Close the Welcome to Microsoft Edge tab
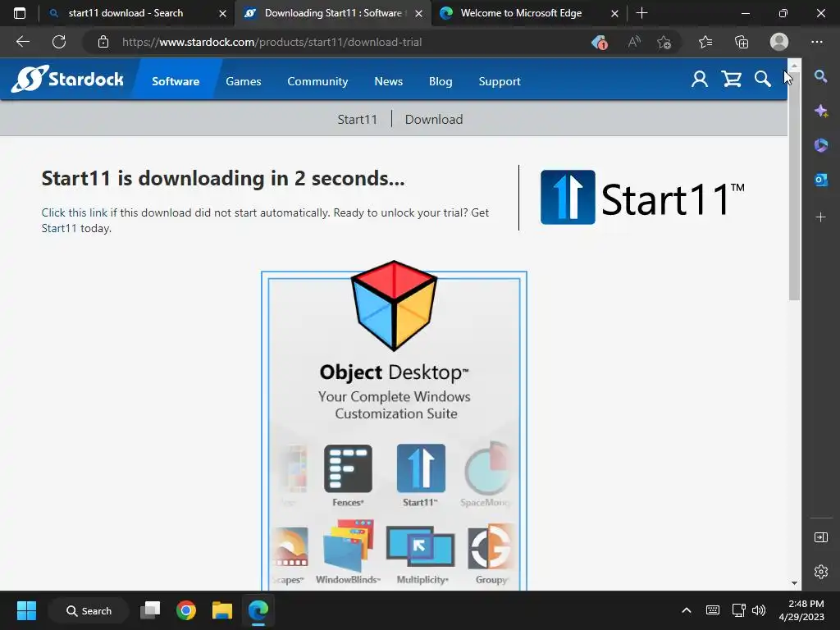Image resolution: width=840 pixels, height=630 pixels. (x=614, y=13)
